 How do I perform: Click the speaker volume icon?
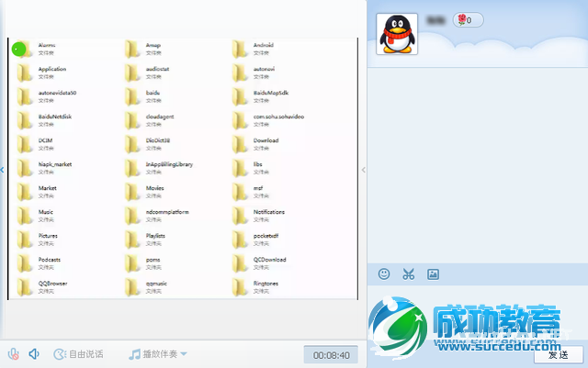pyautogui.click(x=34, y=354)
